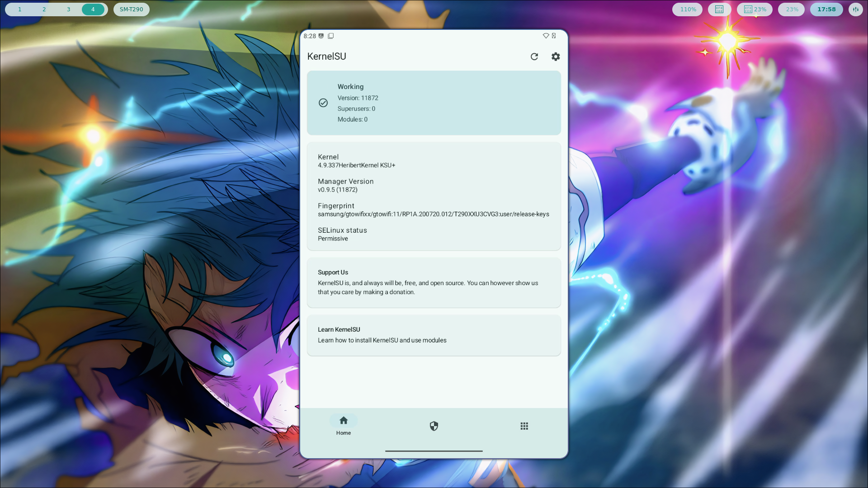Click the plain 23% pill

[792, 9]
